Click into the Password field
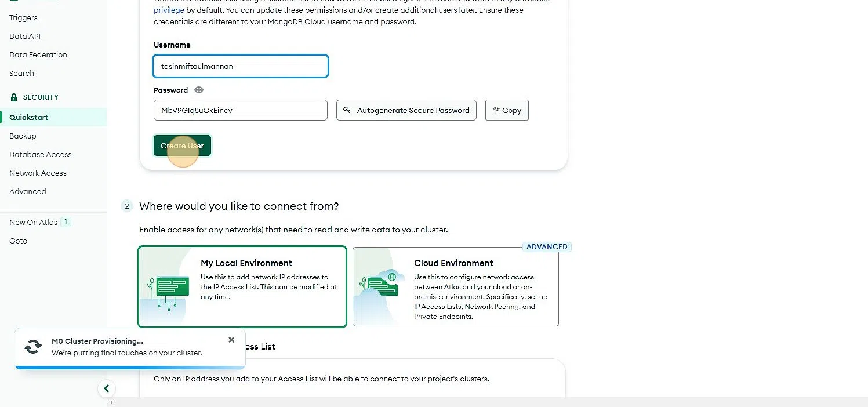868x407 pixels. point(241,110)
